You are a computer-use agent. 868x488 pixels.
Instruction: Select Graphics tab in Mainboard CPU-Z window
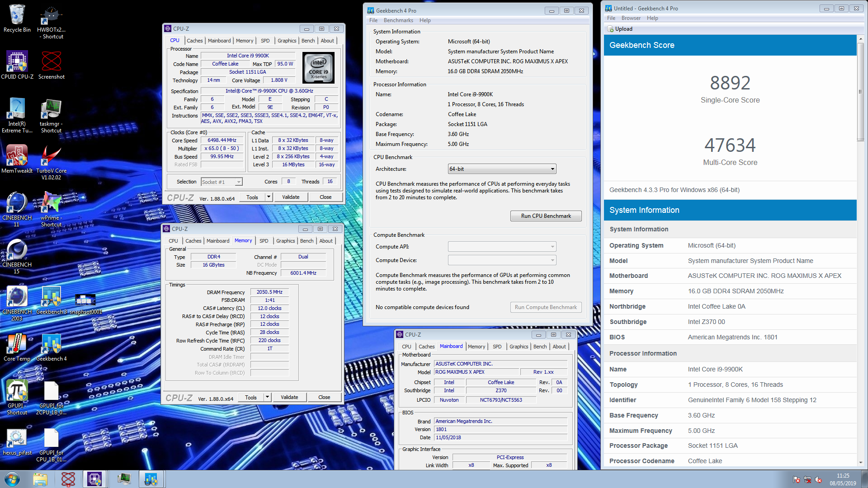519,347
